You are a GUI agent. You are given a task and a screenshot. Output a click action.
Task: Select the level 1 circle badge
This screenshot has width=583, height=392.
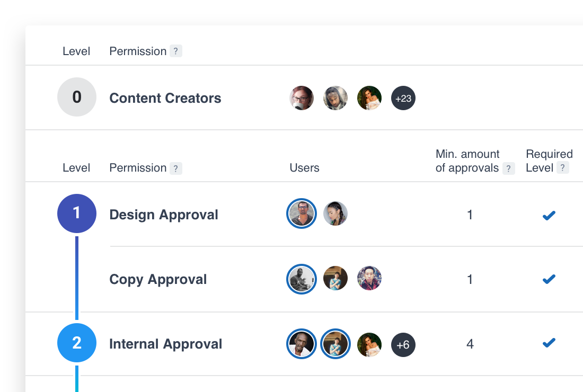pyautogui.click(x=77, y=213)
